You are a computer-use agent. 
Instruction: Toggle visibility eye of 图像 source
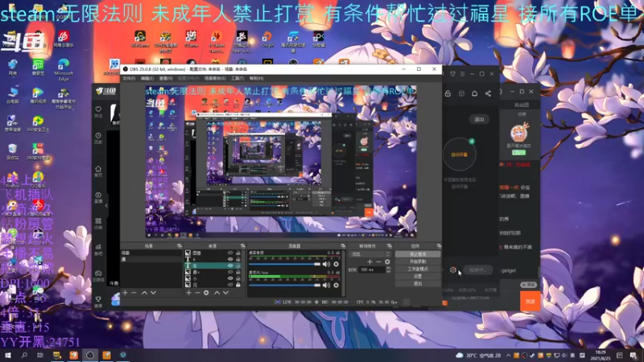[230, 253]
